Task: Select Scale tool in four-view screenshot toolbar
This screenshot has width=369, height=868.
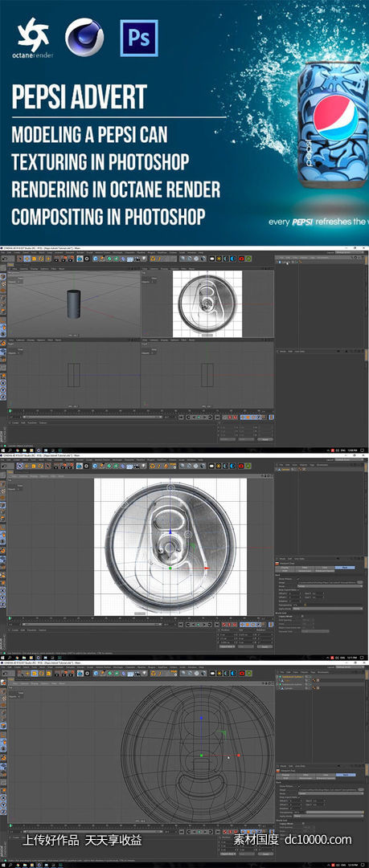Action: coord(34,258)
